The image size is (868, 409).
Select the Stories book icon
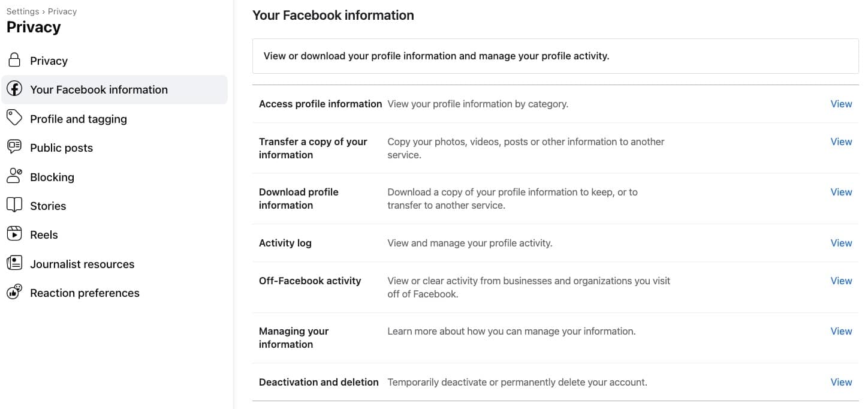pos(14,205)
